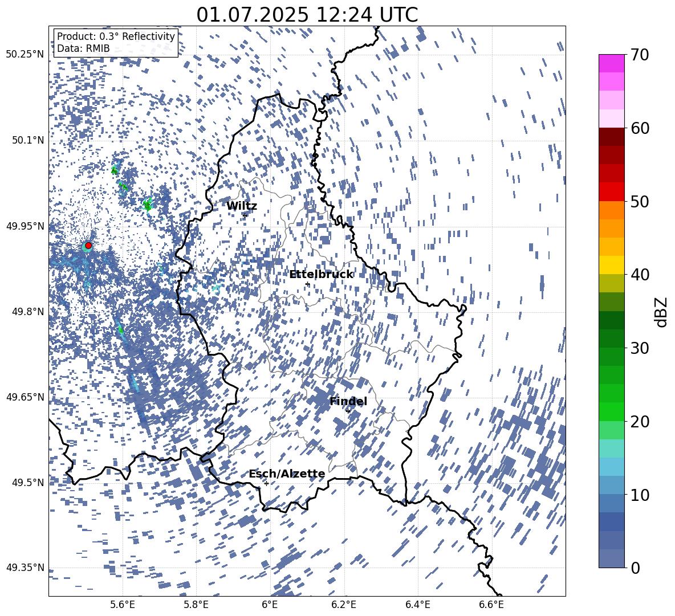Click the Esch/Alzette city label
The width and height of the screenshot is (675, 616).
287,474
